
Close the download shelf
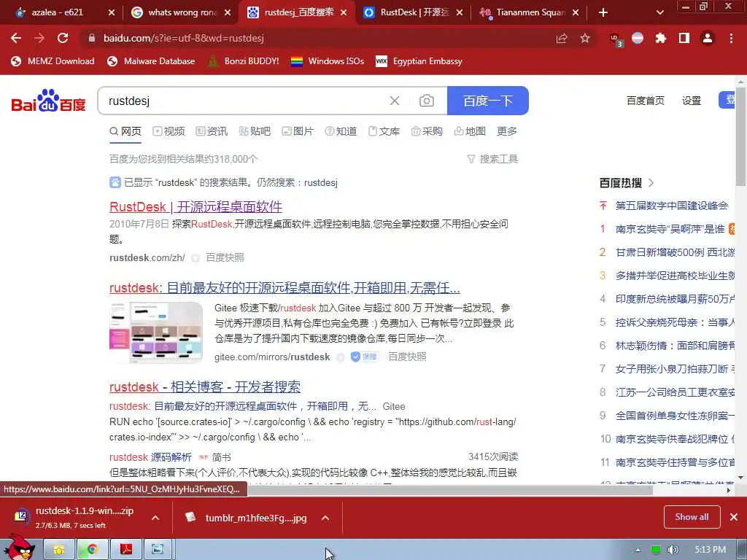point(734,517)
